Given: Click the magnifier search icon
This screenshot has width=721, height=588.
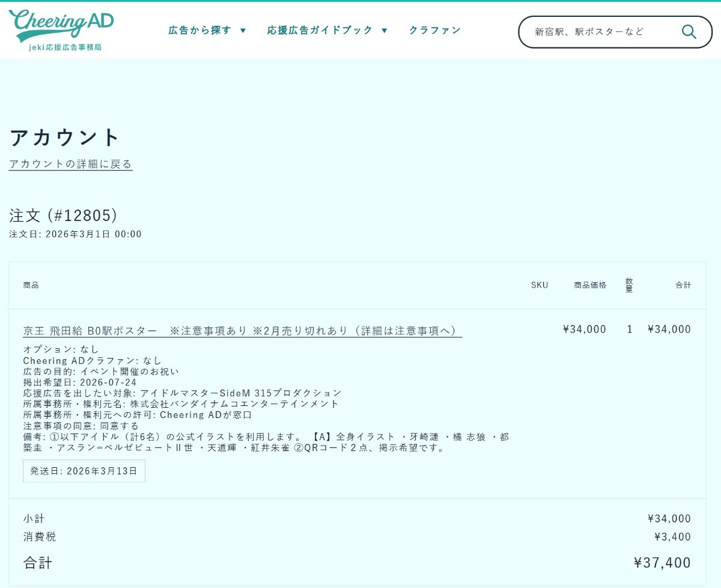Looking at the screenshot, I should (x=689, y=32).
